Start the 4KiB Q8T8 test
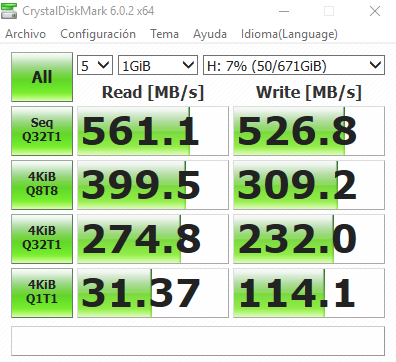The width and height of the screenshot is (396, 362). pos(42,185)
